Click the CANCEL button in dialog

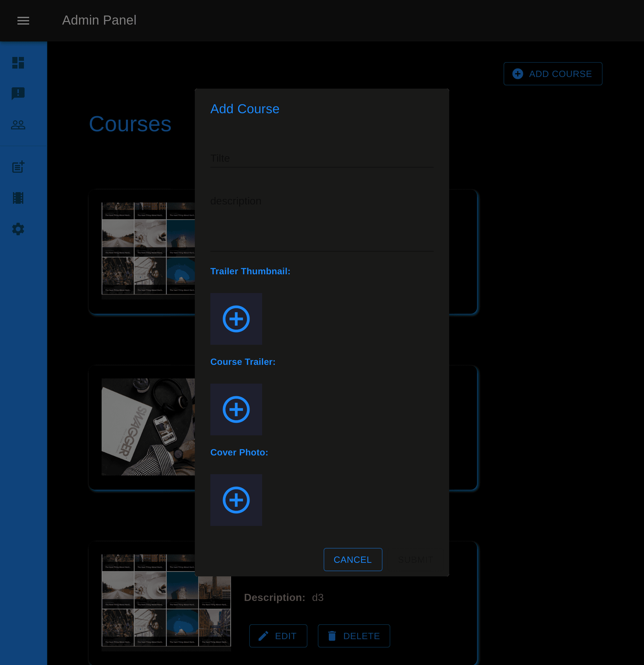(x=353, y=559)
